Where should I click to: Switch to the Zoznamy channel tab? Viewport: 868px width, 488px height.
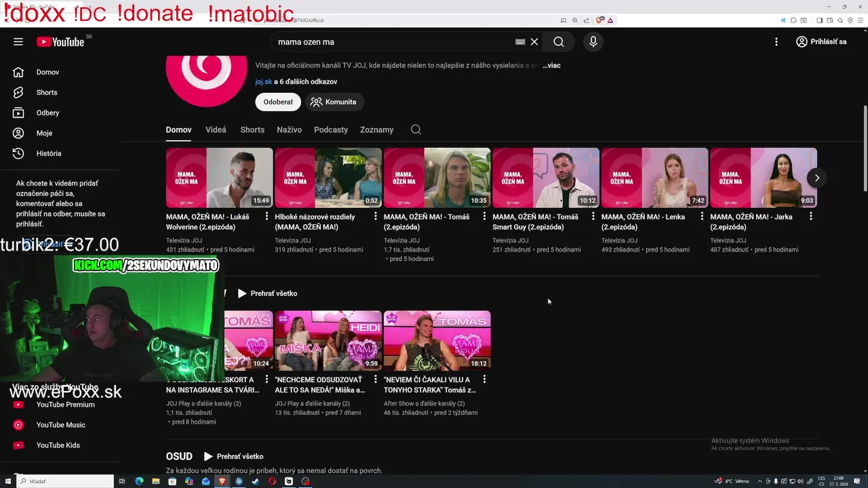pyautogui.click(x=377, y=129)
